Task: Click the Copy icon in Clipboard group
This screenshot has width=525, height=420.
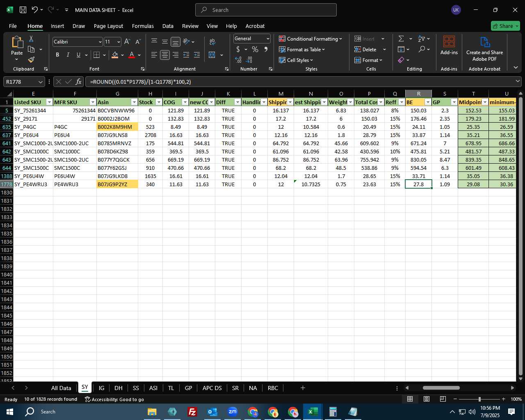Action: point(31,49)
